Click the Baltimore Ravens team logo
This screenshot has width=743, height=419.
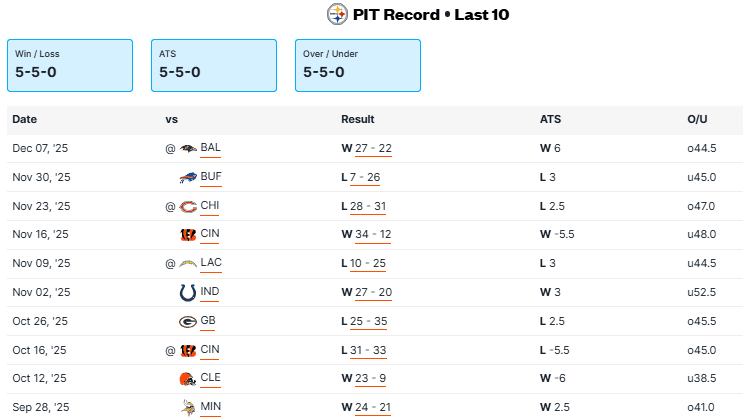(x=187, y=148)
